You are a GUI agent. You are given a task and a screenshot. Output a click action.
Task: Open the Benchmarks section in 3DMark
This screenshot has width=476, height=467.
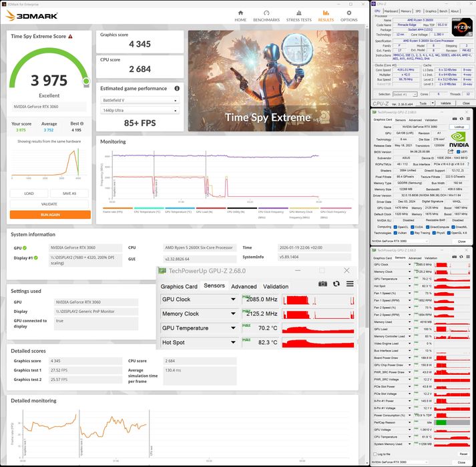pyautogui.click(x=266, y=16)
